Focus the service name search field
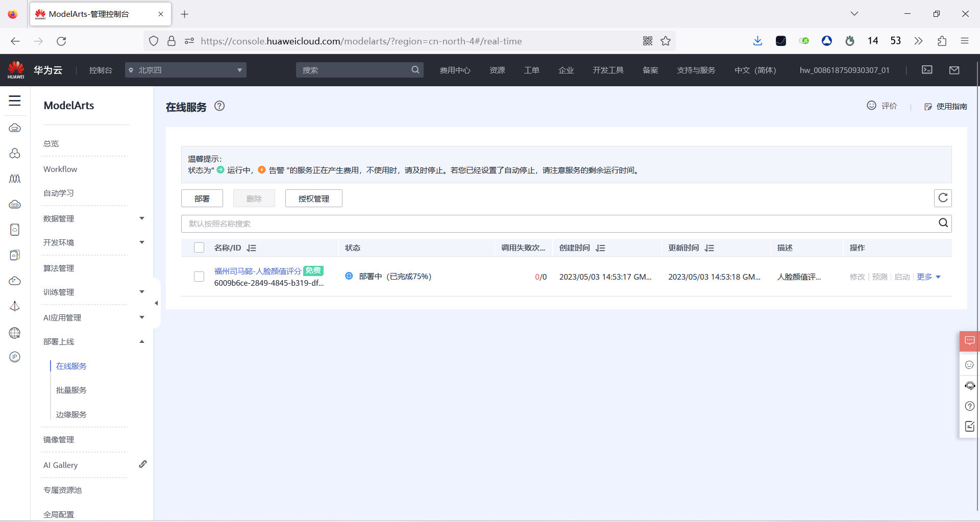This screenshot has height=522, width=980. [559, 223]
